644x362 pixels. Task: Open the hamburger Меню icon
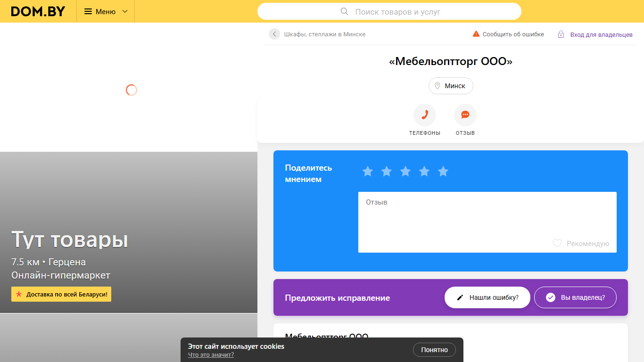(88, 11)
